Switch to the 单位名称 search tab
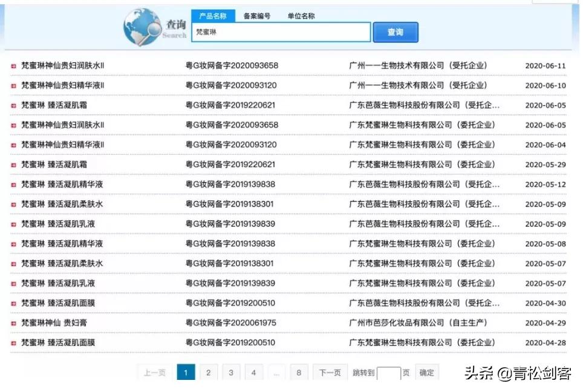The height and width of the screenshot is (392, 583). click(301, 16)
